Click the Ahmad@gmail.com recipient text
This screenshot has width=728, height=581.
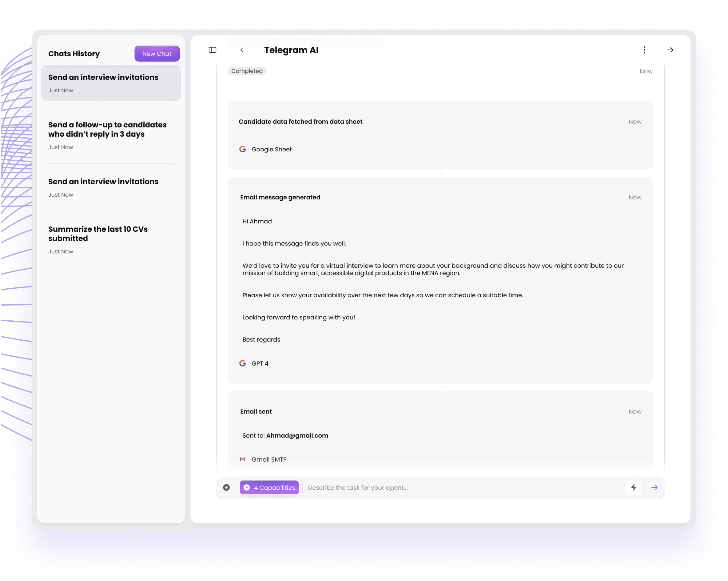click(296, 435)
